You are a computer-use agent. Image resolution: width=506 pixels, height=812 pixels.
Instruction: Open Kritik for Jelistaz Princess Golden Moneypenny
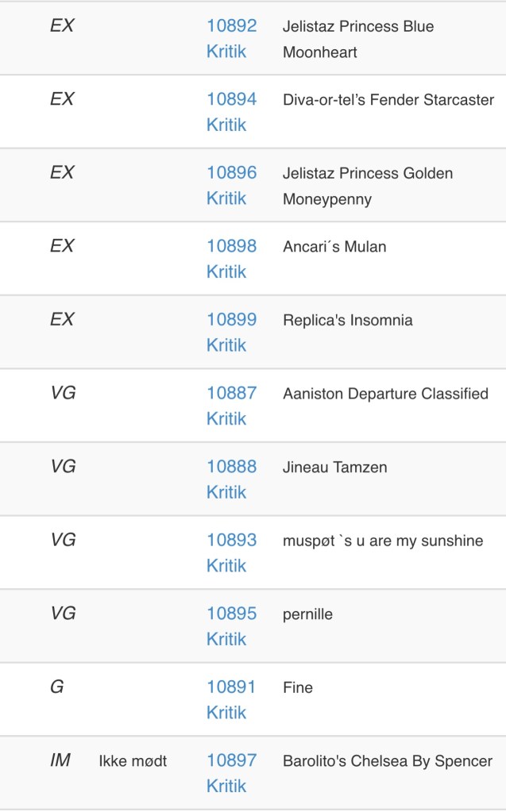226,198
